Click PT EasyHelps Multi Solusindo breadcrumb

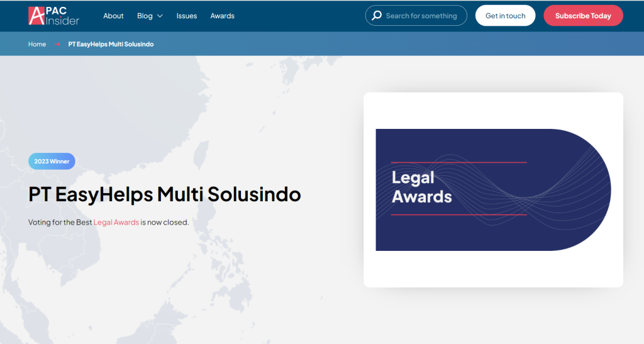click(111, 44)
